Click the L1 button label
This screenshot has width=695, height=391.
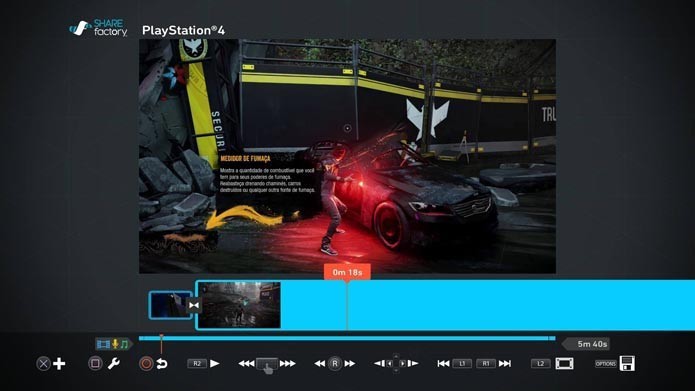click(x=462, y=364)
